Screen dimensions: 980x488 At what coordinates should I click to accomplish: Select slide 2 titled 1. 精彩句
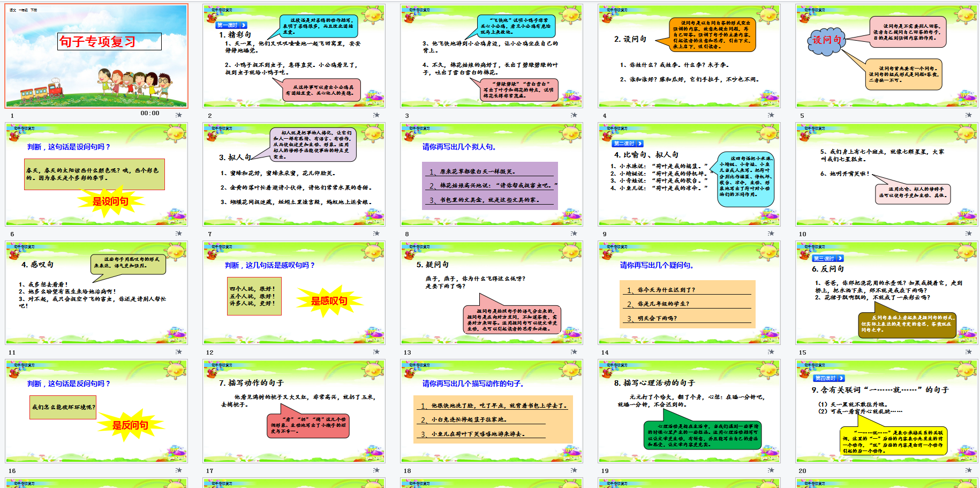point(294,56)
